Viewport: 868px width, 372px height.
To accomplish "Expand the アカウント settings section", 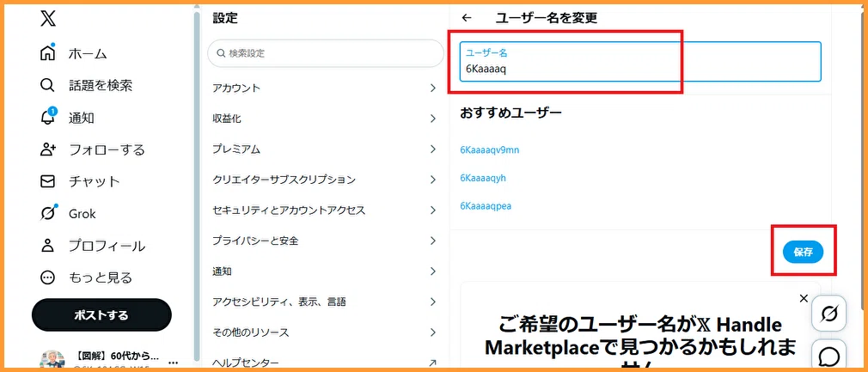I will 326,88.
